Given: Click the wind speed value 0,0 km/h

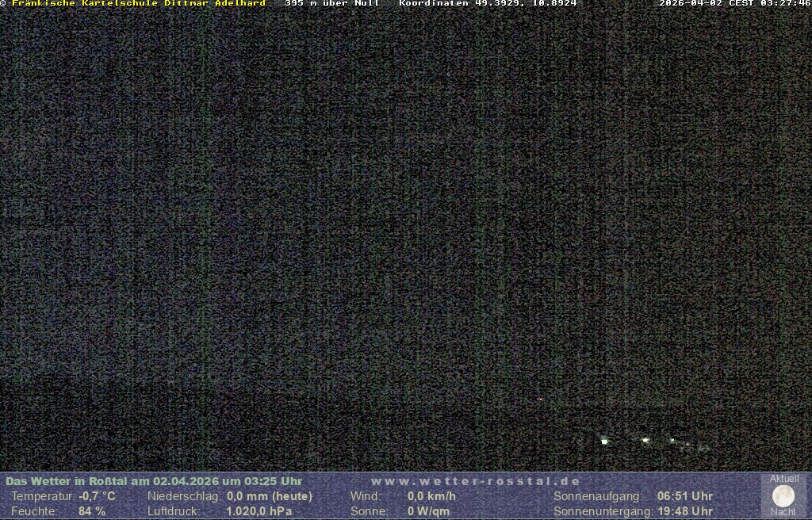Looking at the screenshot, I should (431, 496).
